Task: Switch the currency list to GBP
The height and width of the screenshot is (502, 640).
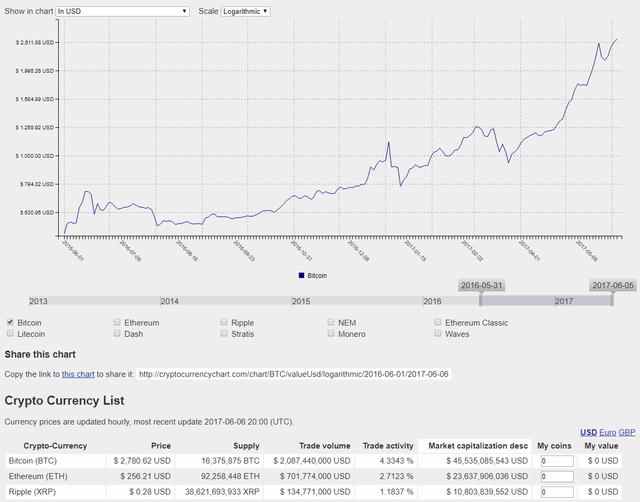Action: [x=627, y=432]
